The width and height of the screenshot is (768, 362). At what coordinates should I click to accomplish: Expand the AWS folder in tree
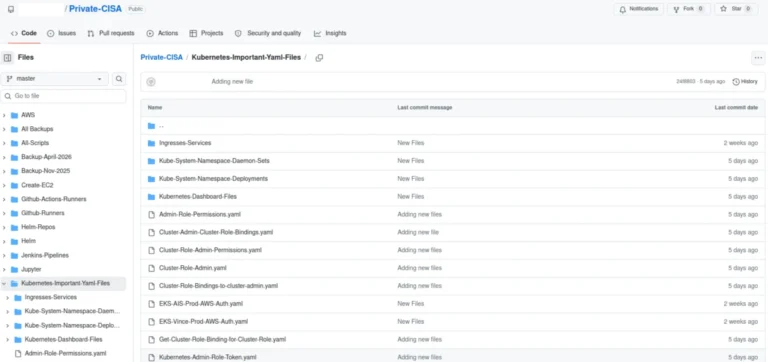(x=4, y=115)
